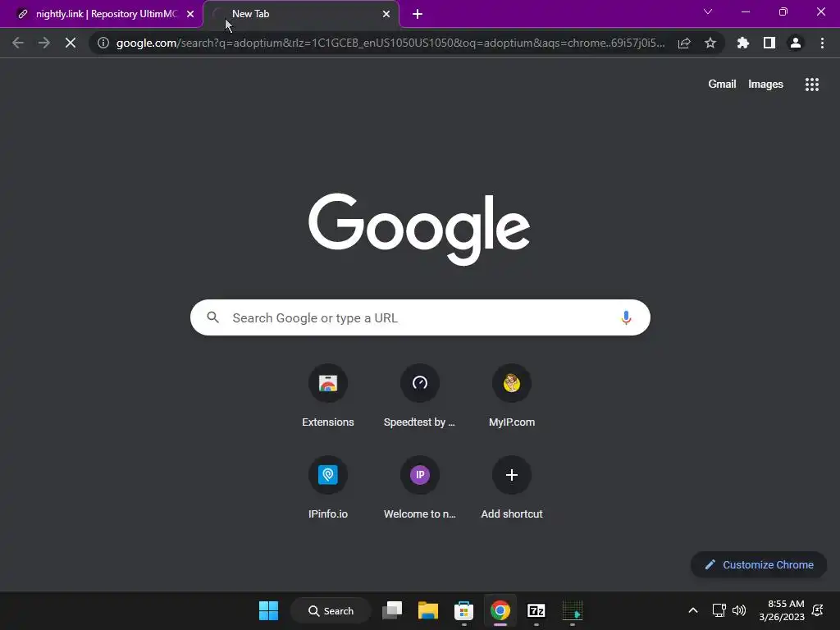Open Speedtest shortcut tile
The height and width of the screenshot is (630, 840).
pos(419,395)
